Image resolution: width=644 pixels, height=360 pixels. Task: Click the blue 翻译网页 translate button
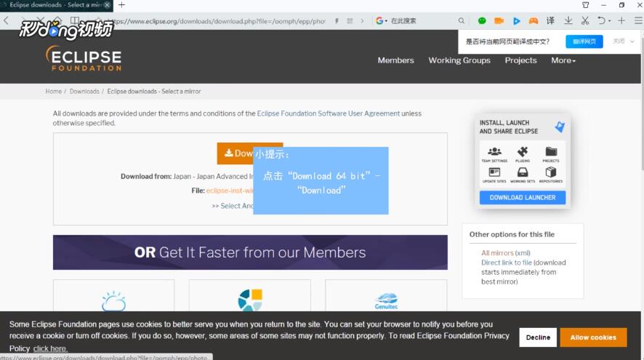click(584, 41)
